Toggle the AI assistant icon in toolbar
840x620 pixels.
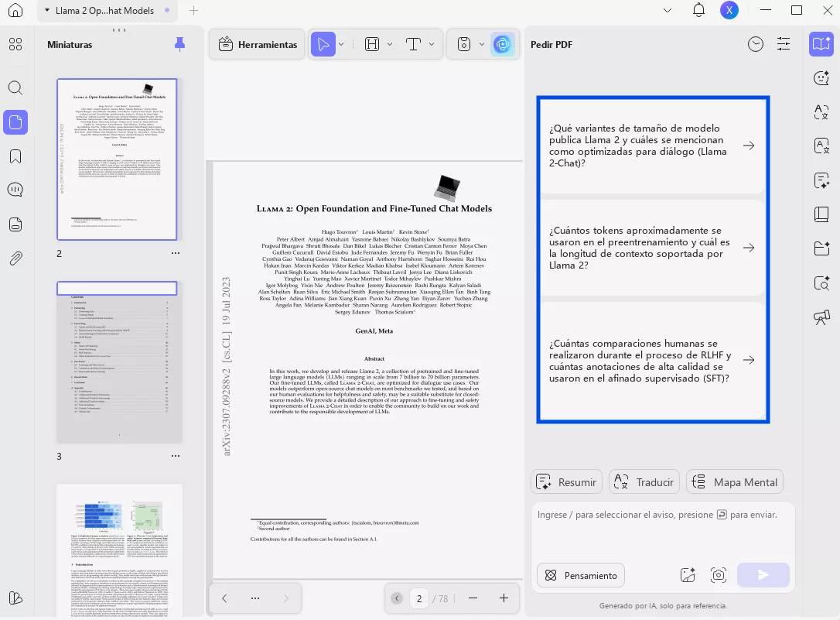(503, 44)
